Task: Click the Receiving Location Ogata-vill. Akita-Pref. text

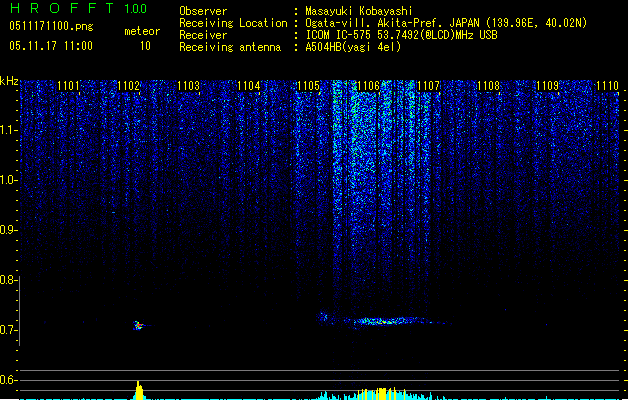Action: (446, 23)
